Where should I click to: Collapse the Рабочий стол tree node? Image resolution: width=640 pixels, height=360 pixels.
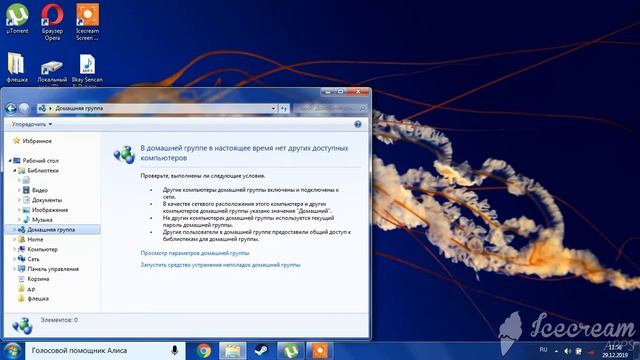pyautogui.click(x=10, y=161)
